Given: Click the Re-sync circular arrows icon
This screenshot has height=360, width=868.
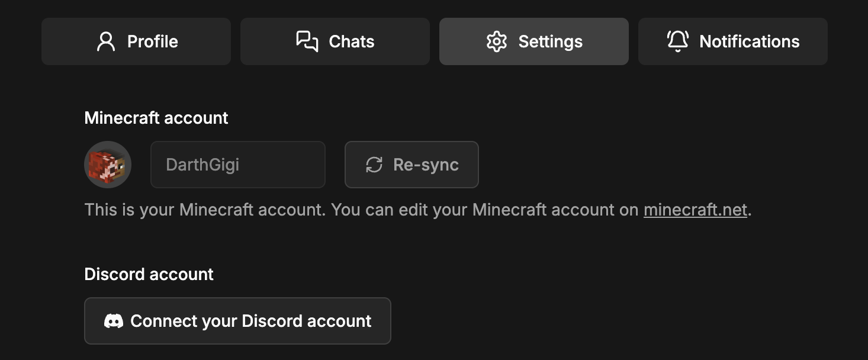Looking at the screenshot, I should (x=373, y=165).
